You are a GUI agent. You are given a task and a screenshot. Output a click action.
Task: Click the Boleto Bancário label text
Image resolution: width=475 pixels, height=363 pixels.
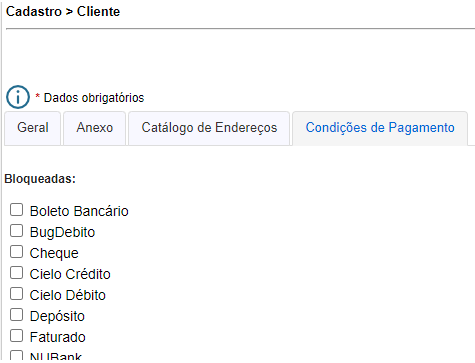pos(79,211)
